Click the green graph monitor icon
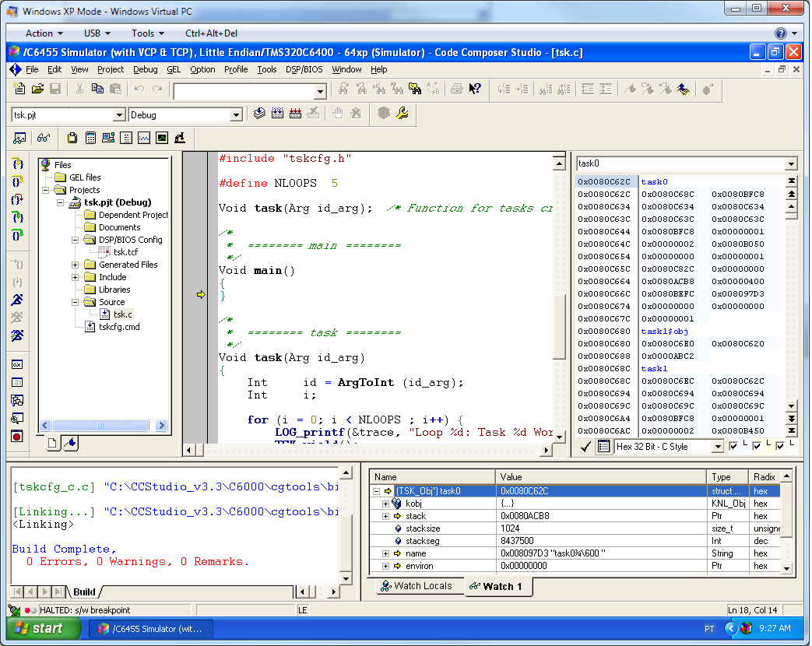The height and width of the screenshot is (646, 812). click(x=162, y=138)
